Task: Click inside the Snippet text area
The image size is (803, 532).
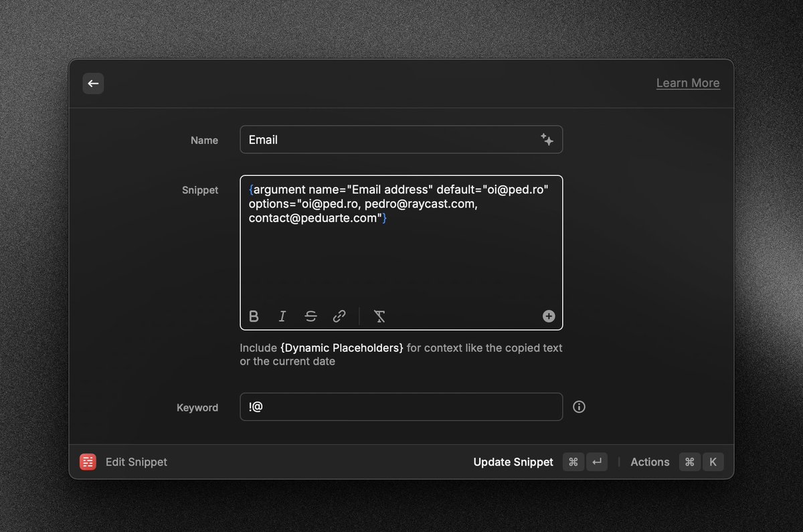Action: pos(401,252)
